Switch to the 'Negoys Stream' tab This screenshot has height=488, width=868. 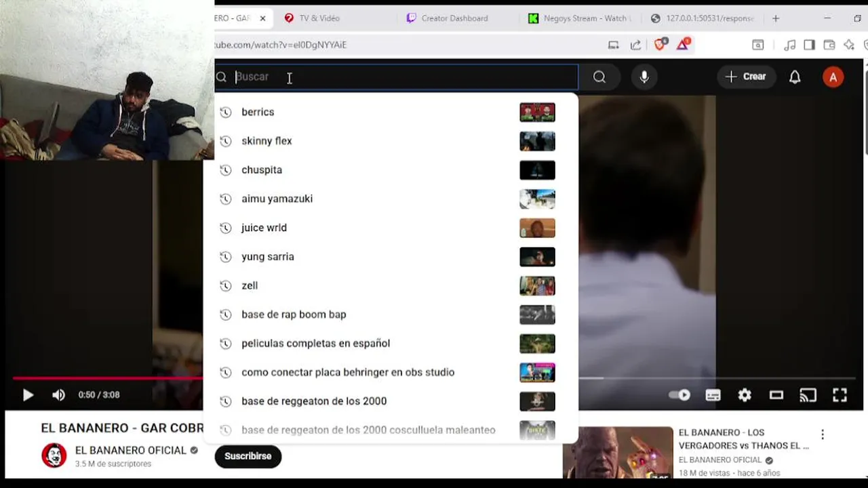tap(580, 18)
